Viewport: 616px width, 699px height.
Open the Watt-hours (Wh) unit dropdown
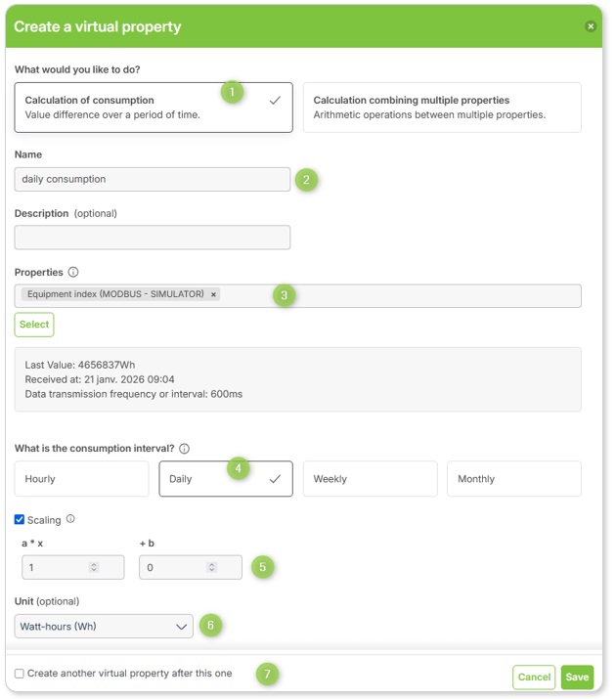pos(104,627)
